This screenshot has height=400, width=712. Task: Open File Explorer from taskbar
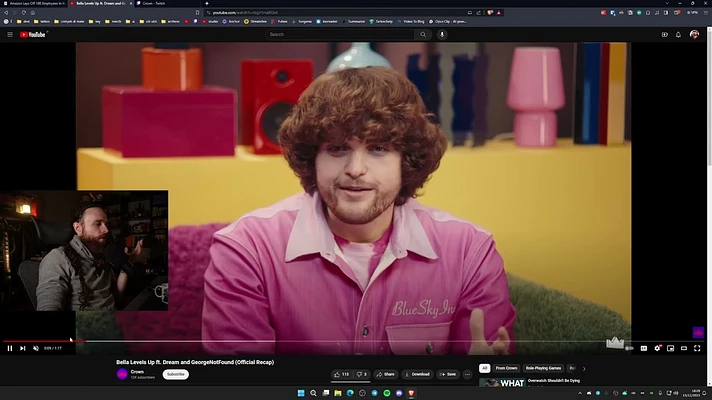(338, 393)
